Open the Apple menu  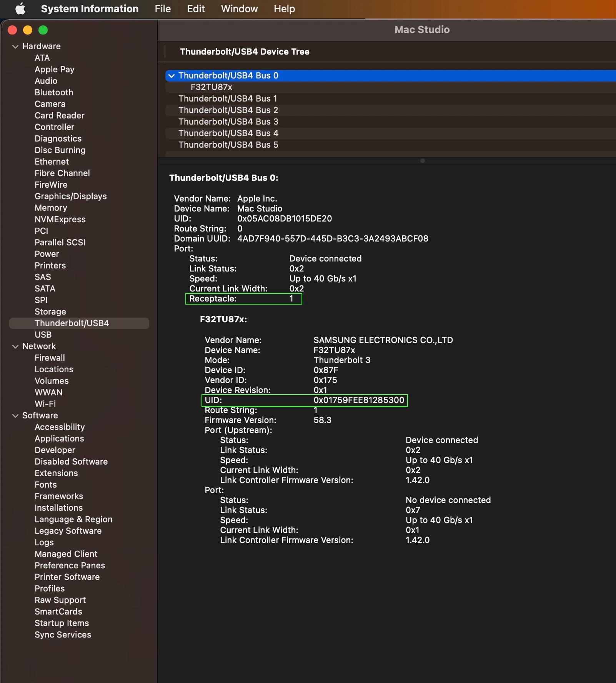point(20,8)
